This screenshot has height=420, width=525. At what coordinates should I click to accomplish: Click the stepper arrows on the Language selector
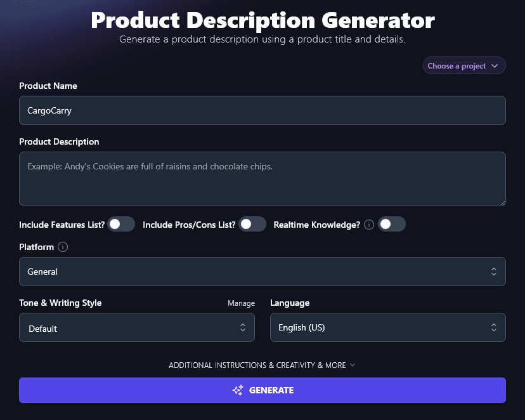[493, 327]
